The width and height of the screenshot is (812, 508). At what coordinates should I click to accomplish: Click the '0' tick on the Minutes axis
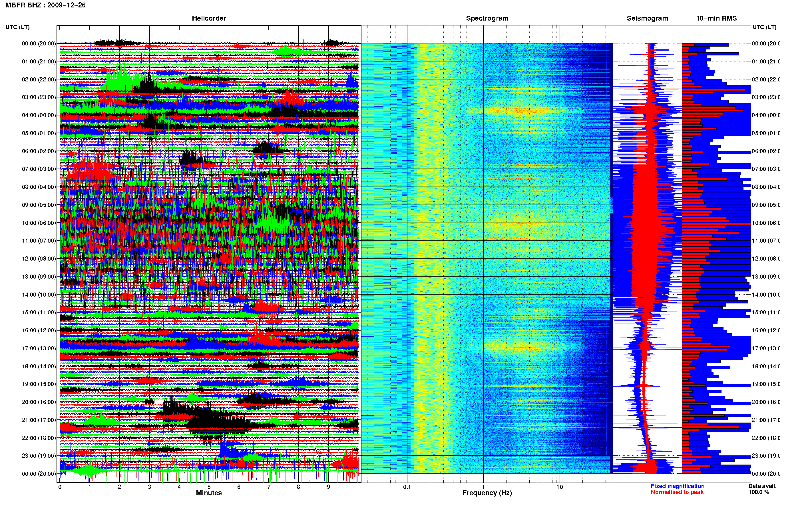(x=60, y=487)
